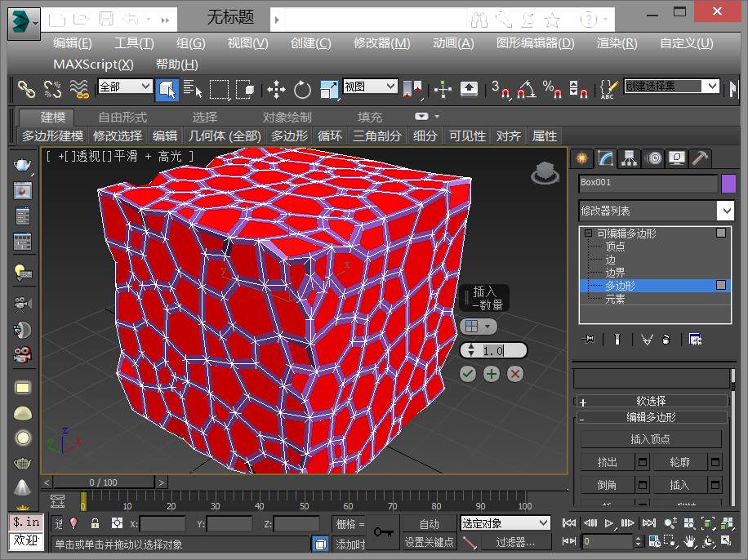
Task: Click the Box001 object name field
Action: 648,184
